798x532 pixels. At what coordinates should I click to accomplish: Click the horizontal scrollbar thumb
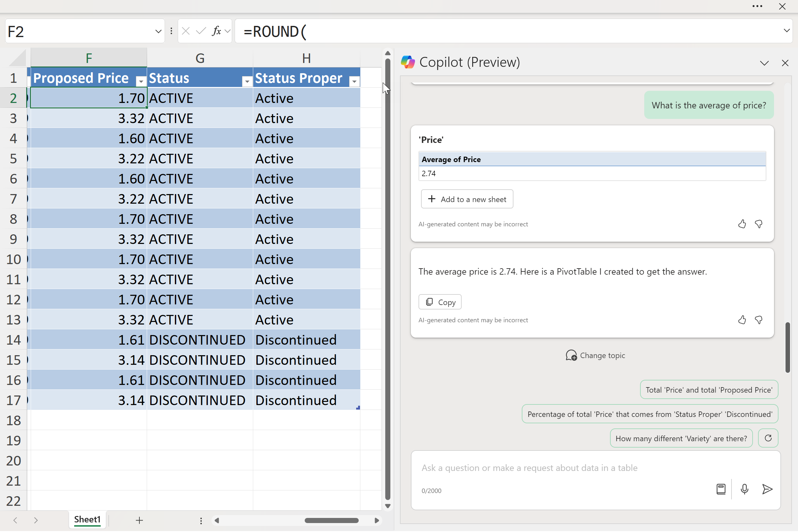(x=331, y=520)
